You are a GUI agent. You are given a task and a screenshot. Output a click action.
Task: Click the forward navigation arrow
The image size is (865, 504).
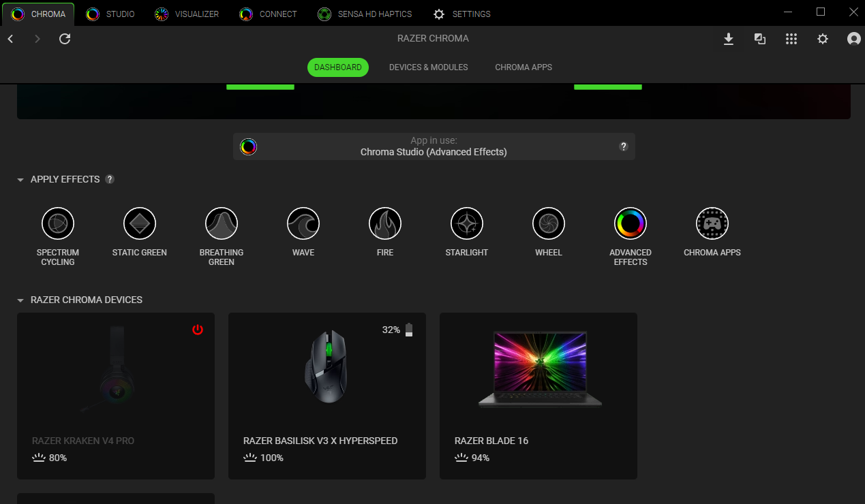(x=37, y=39)
